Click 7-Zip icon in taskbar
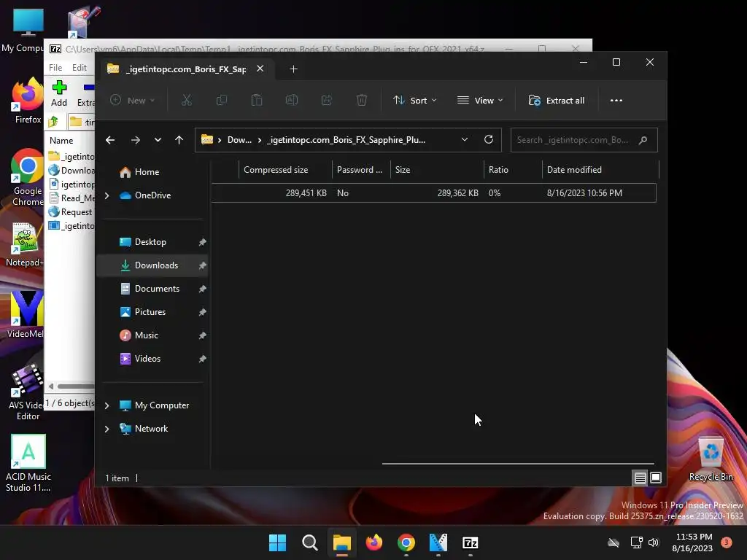 pyautogui.click(x=471, y=542)
